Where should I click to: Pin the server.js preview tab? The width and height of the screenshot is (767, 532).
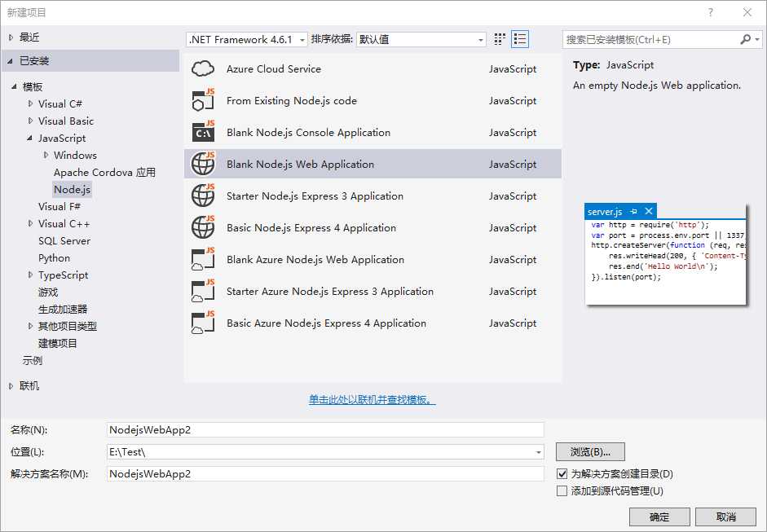click(634, 211)
